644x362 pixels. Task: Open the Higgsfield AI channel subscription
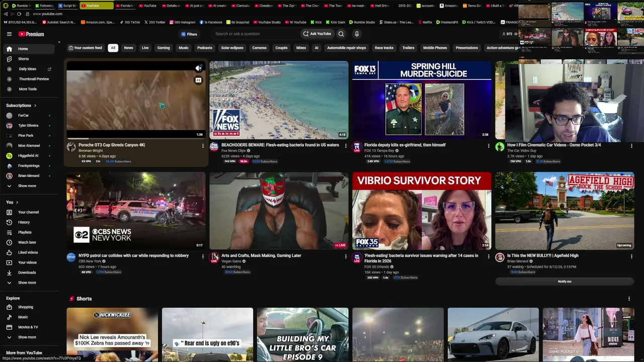click(28, 156)
